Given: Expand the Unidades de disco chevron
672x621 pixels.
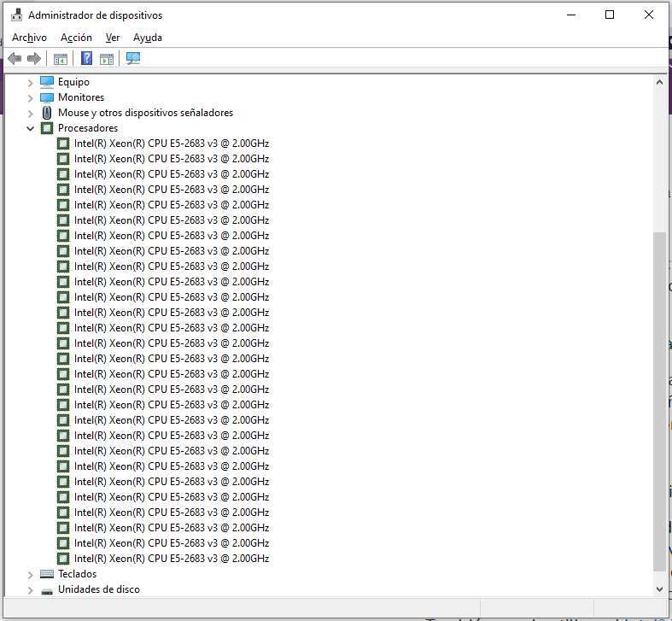Looking at the screenshot, I should click(30, 590).
